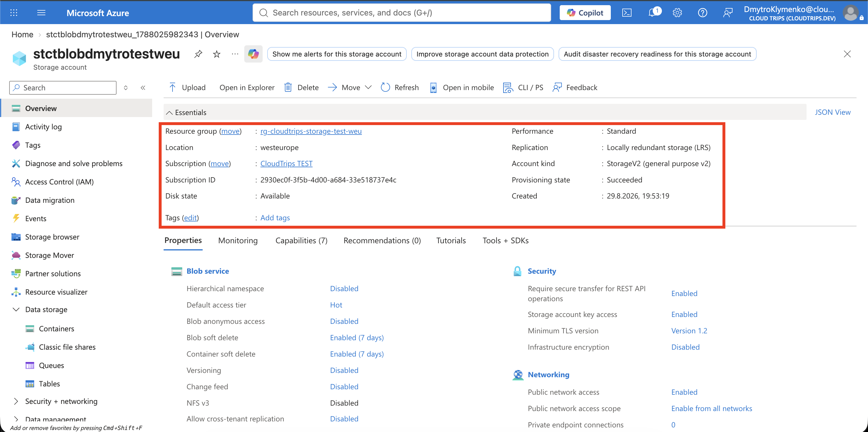
Task: Collapse the left navigation menu
Action: point(143,87)
